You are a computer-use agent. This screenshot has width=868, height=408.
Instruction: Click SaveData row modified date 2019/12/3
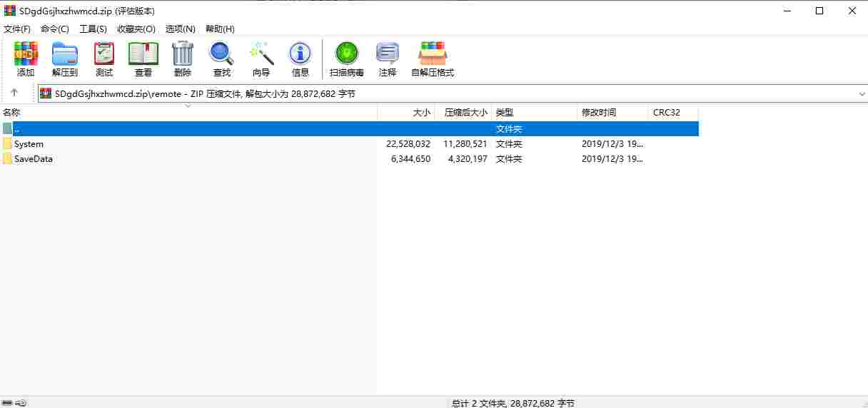[x=612, y=159]
